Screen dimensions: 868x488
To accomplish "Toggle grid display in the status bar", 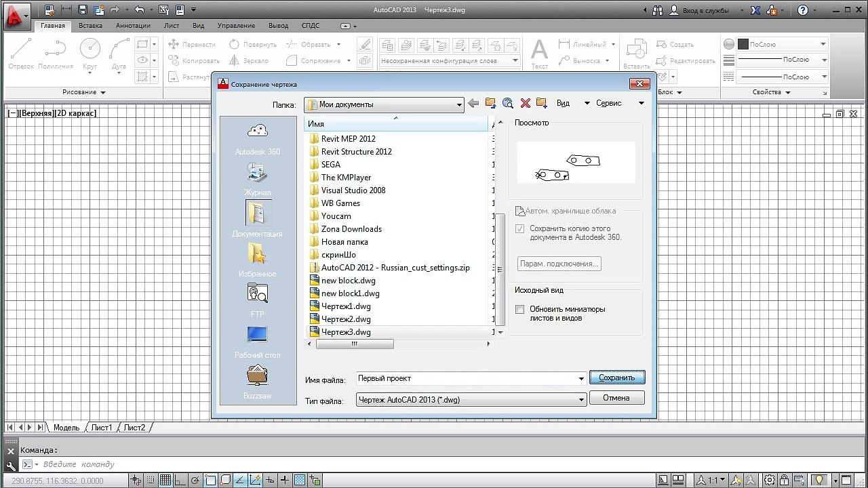I will point(165,481).
